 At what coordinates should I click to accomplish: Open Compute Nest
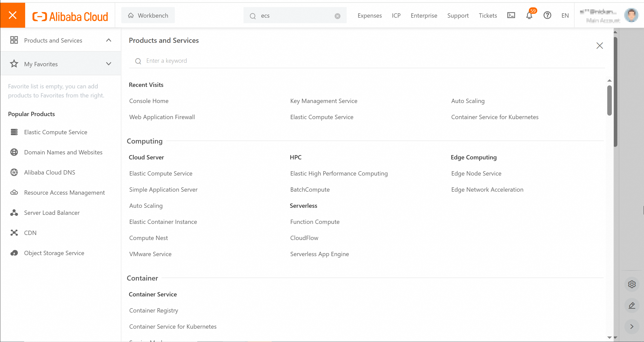[x=148, y=238]
